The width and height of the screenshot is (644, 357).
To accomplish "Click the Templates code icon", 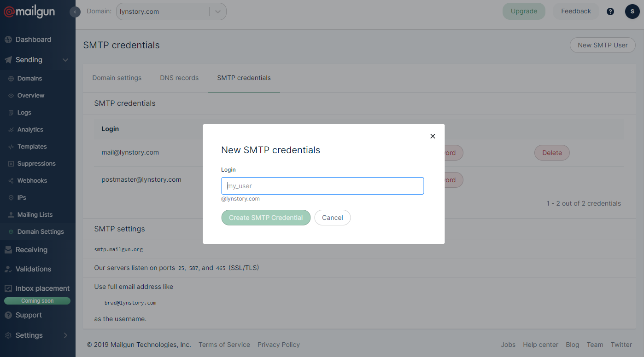I will click(11, 147).
